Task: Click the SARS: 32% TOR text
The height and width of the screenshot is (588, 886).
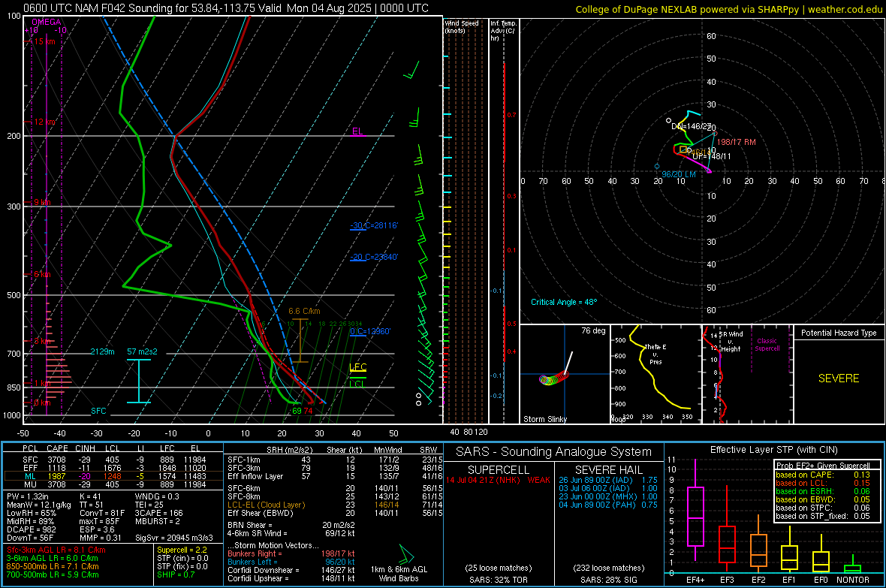Action: pos(499,580)
